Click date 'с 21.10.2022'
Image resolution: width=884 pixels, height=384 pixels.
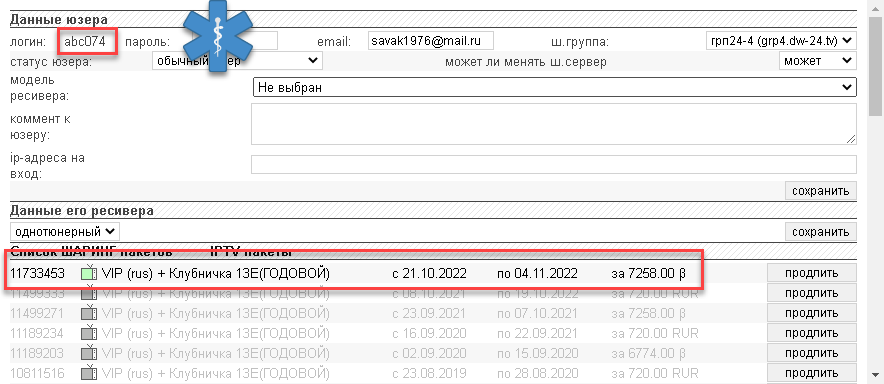coord(429,274)
